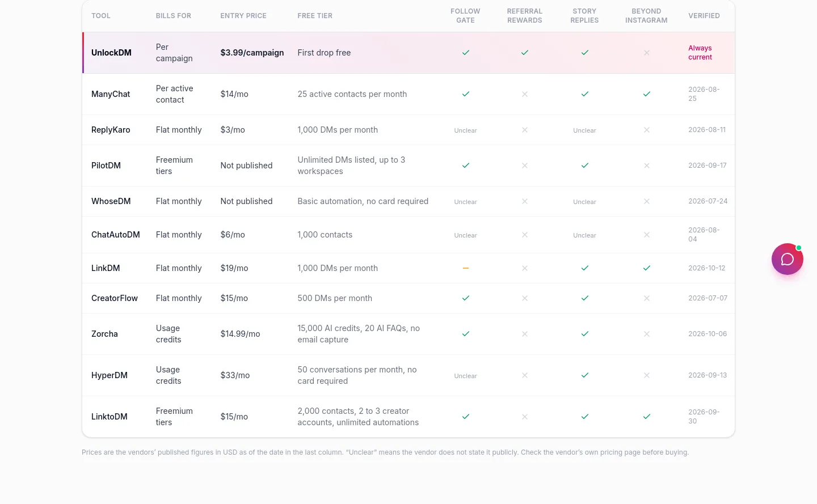Screen dimensions: 817x504
Task: Click Zorcha's Story Replies checkmark
Action: [585, 334]
